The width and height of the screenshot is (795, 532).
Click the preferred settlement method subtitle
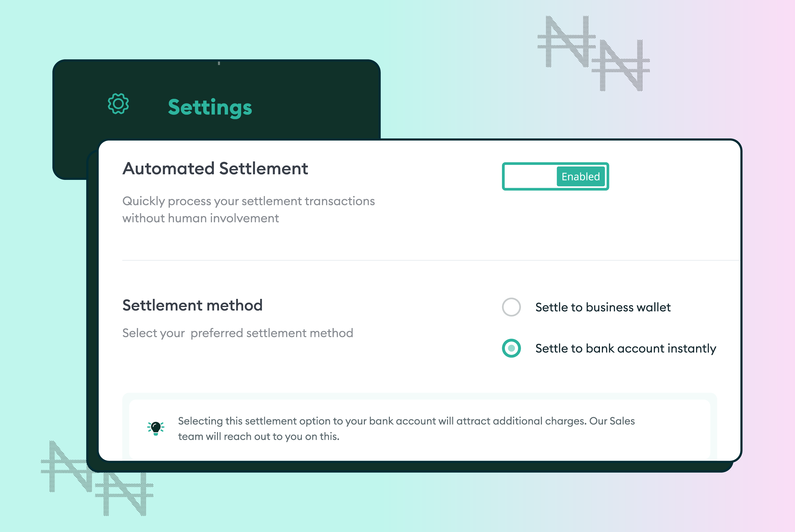[x=238, y=333]
